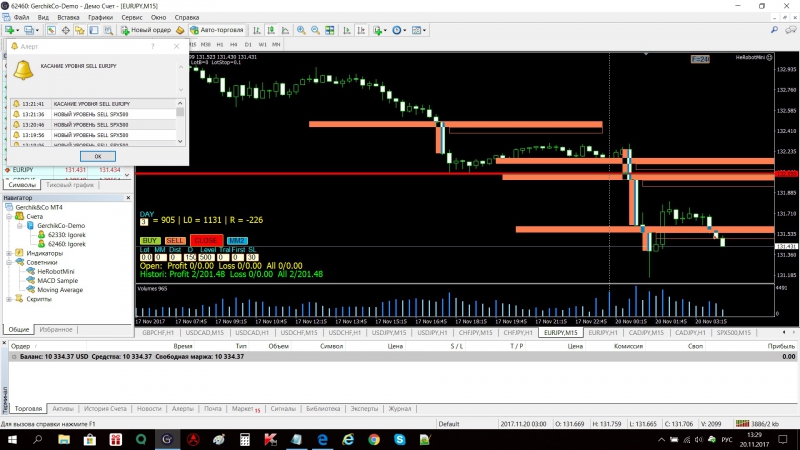Screen dimensions: 800x450
Task: Switch to the Favorites (Избранное) Navigator tab
Action: point(56,330)
